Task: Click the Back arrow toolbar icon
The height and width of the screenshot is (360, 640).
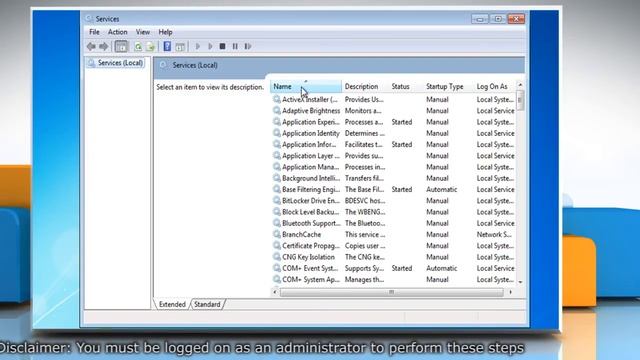Action: point(91,47)
